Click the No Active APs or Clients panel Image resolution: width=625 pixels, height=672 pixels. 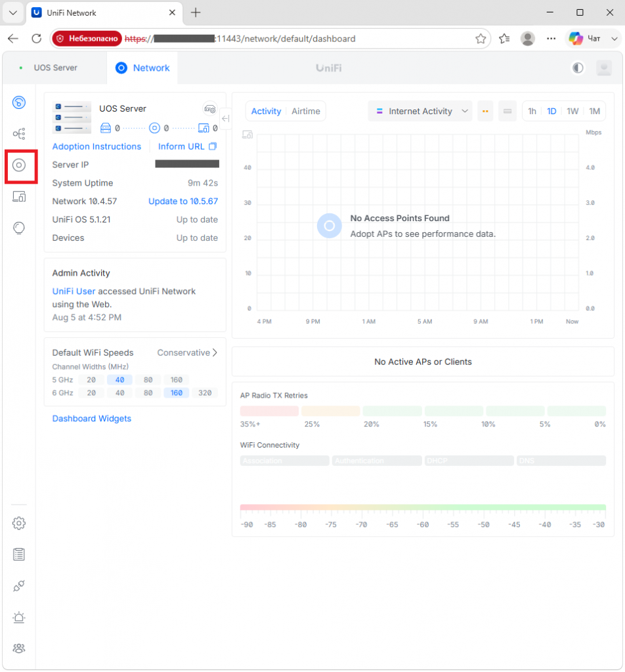coord(423,362)
